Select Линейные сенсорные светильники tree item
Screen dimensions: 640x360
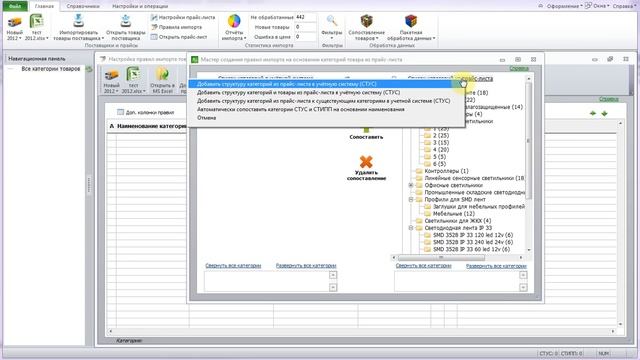click(x=474, y=178)
